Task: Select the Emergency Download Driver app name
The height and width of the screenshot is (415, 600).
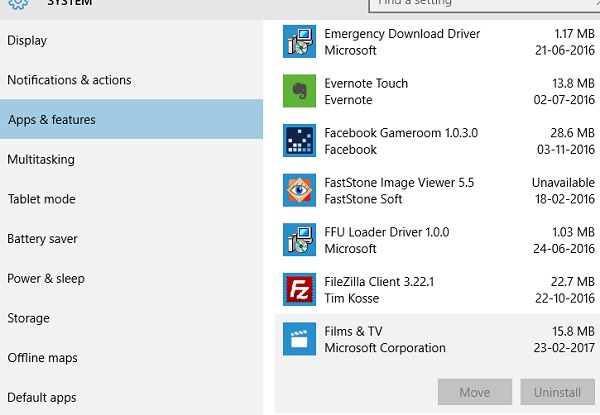Action: 402,34
